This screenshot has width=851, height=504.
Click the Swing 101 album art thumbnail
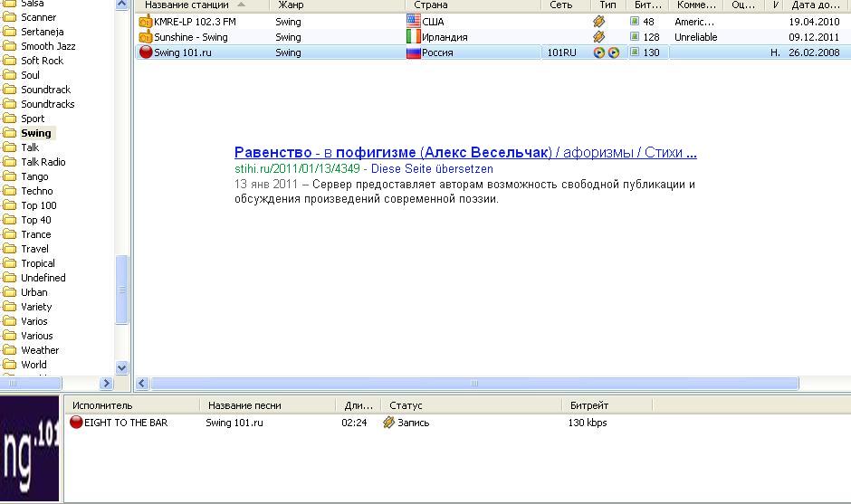click(x=30, y=449)
